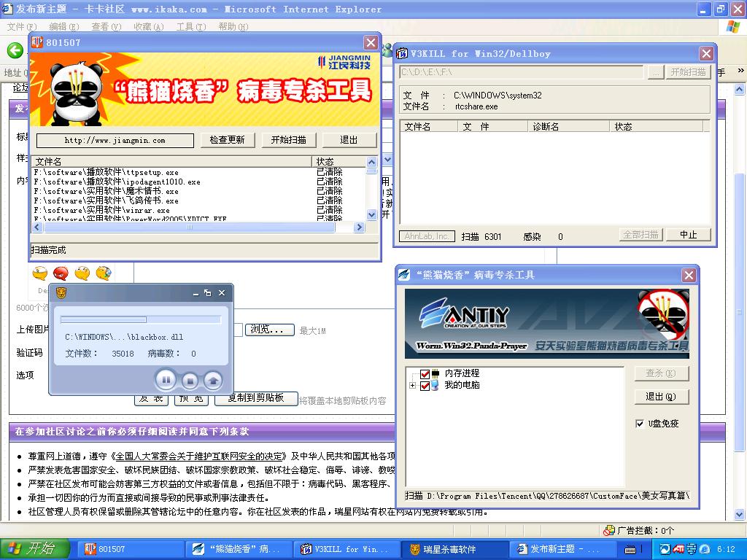The height and width of the screenshot is (560, 747).
Task: Open the keyboard language bar icon in taskbar
Action: click(x=630, y=550)
